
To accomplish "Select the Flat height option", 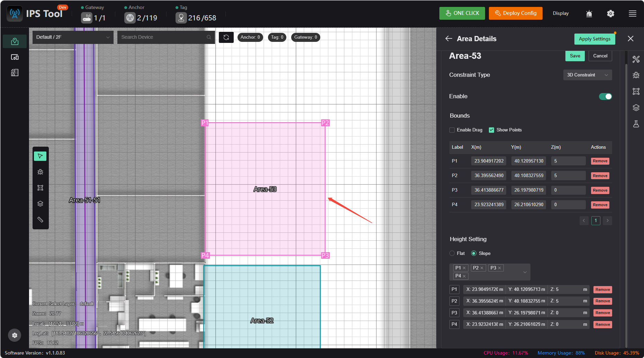I will pos(452,254).
